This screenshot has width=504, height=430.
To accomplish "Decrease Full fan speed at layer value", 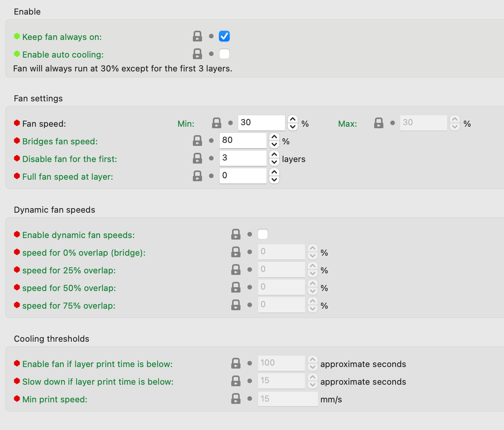I will coord(274,180).
